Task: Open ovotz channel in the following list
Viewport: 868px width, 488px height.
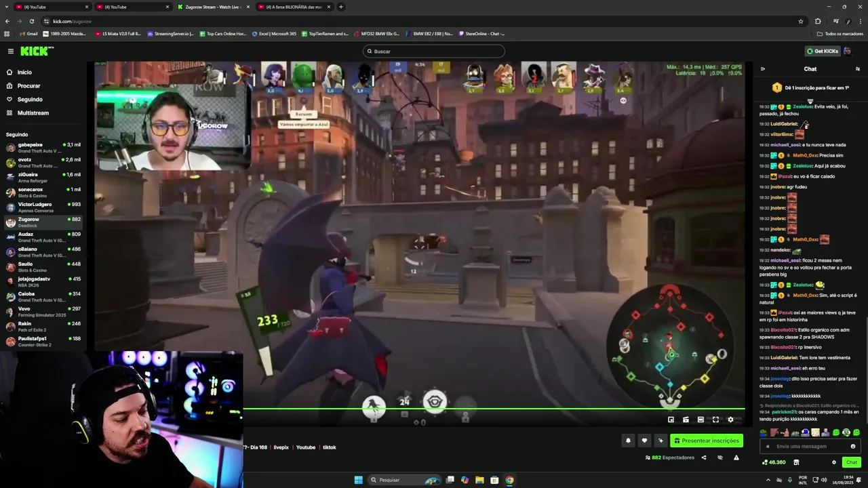Action: coord(43,162)
